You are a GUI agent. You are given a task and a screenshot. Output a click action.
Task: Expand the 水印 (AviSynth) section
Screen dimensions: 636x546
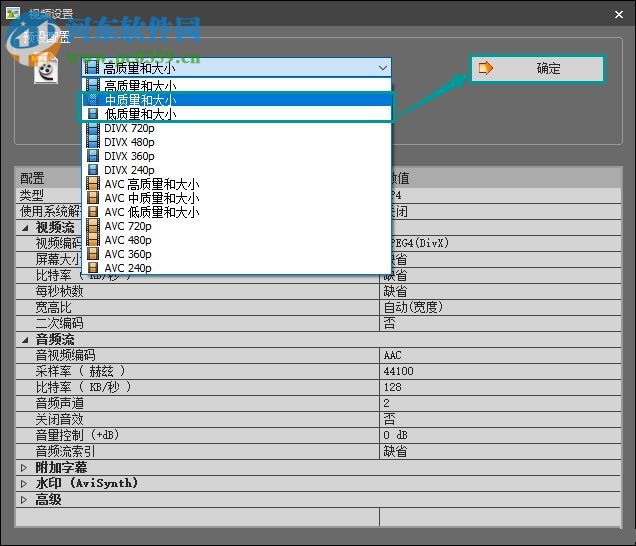24,484
